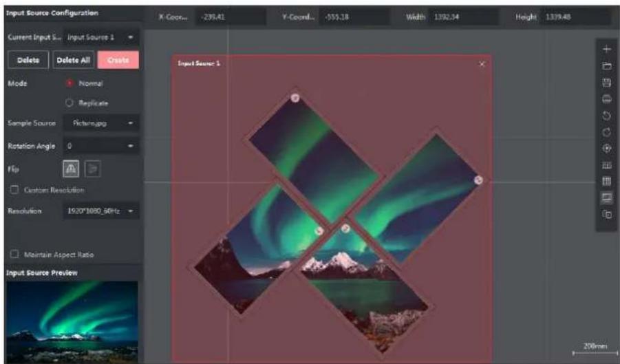This screenshot has height=364, width=620.
Task: Click X-Coordinate input field
Action: 231,17
